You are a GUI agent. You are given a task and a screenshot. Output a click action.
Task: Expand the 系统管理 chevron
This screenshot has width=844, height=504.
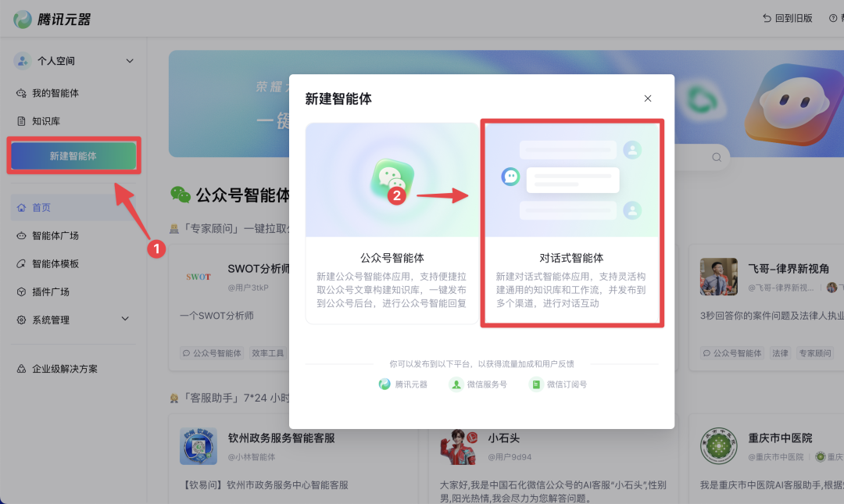pos(125,319)
